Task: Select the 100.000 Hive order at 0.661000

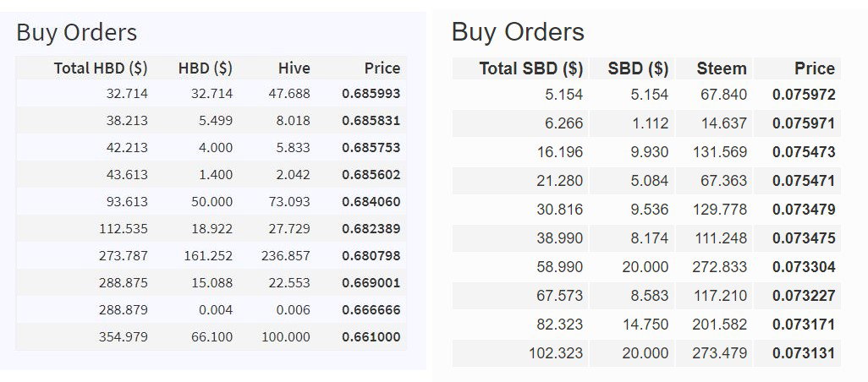Action: tap(211, 337)
